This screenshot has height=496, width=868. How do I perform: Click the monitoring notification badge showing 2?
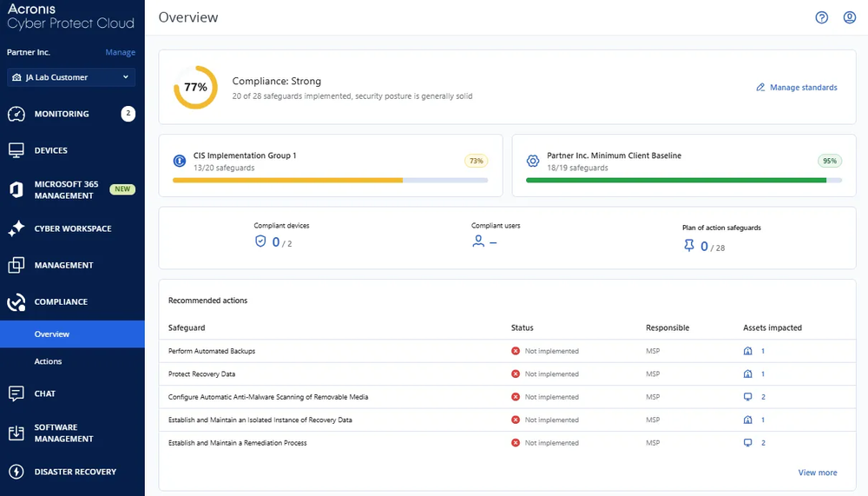(128, 114)
